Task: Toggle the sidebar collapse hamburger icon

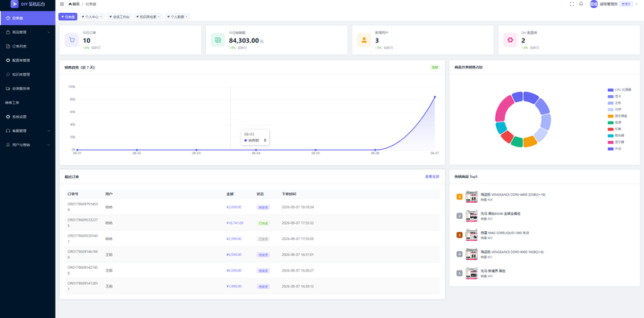Action: click(62, 4)
